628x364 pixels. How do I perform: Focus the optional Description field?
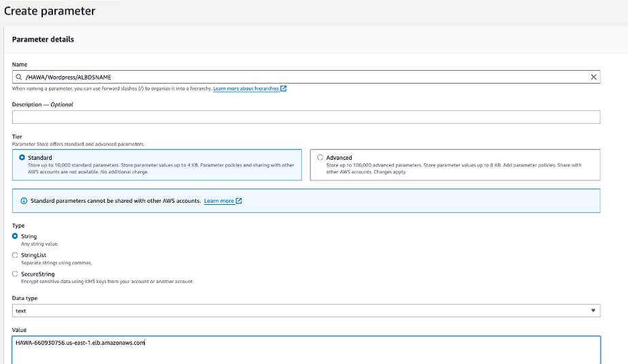point(306,117)
